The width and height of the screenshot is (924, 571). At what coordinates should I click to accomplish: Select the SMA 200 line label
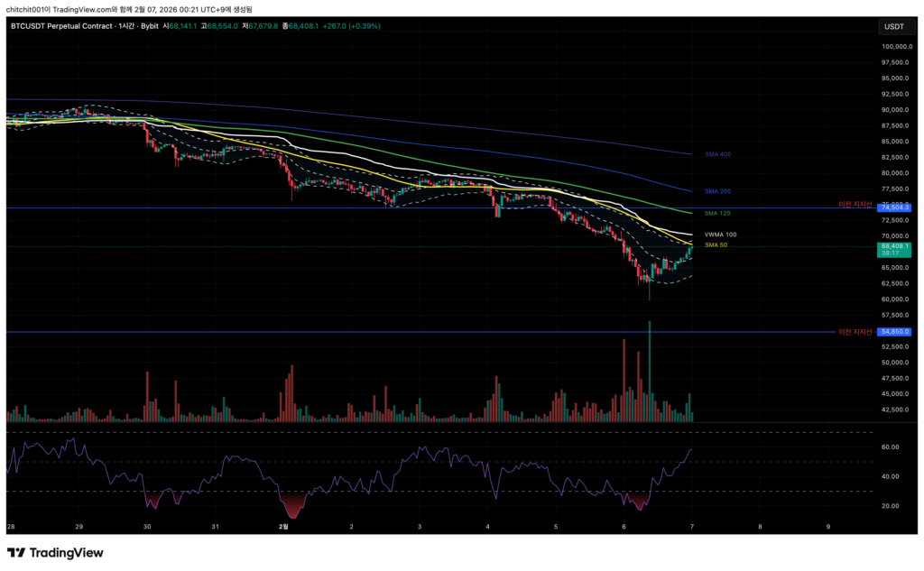click(x=717, y=191)
